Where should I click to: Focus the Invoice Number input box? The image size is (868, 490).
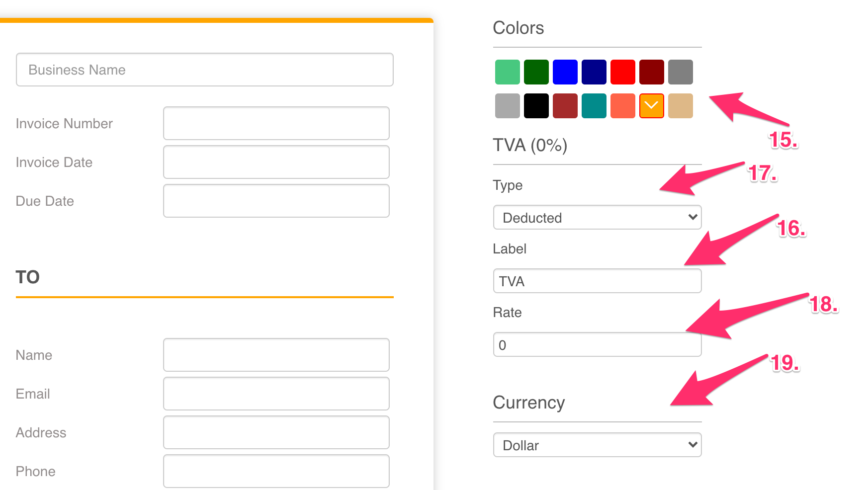tap(276, 123)
